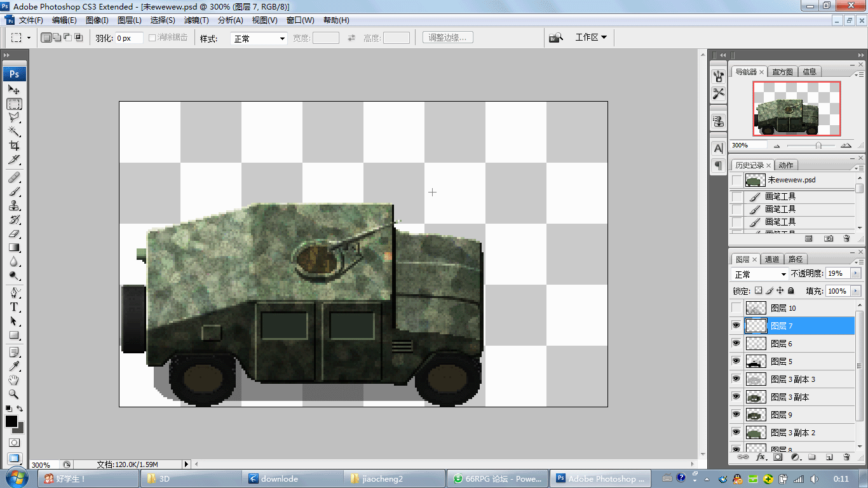Switch to the 直方图 tab
868x488 pixels.
point(783,72)
